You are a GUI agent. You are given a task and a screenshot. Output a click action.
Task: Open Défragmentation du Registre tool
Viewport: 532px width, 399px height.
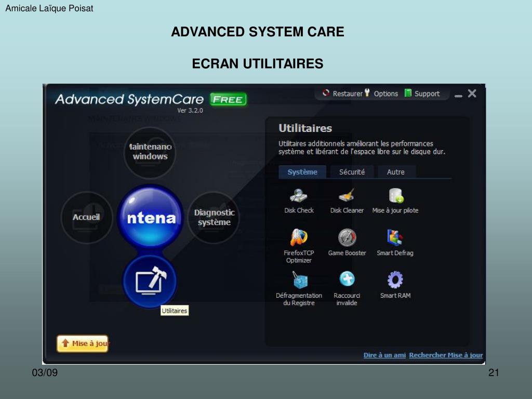pos(299,289)
